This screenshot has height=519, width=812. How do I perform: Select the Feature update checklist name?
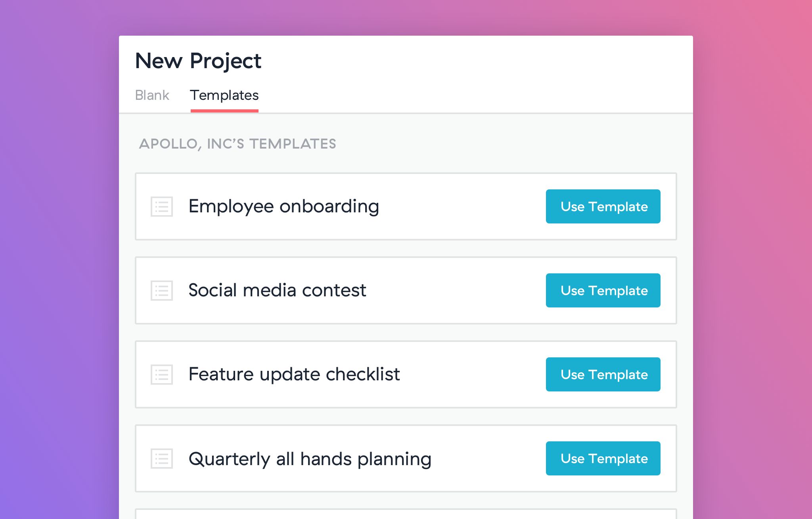pyautogui.click(x=294, y=374)
